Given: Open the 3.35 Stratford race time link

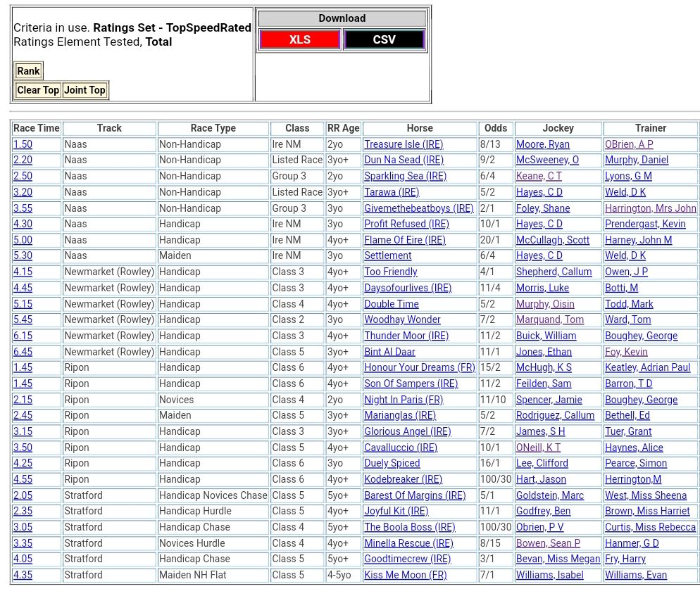Looking at the screenshot, I should click(x=23, y=543).
